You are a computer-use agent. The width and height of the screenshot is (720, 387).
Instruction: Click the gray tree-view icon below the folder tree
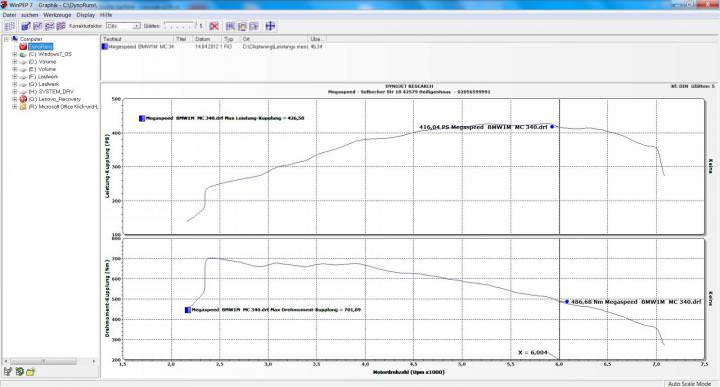[8, 371]
